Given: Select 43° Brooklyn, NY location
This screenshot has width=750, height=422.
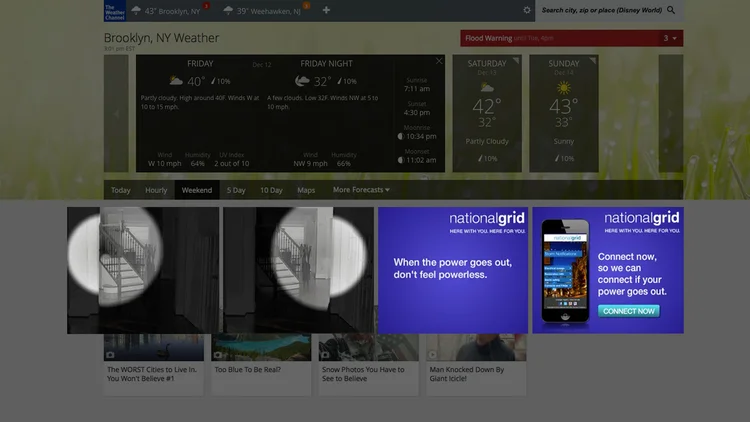Looking at the screenshot, I should coord(166,11).
